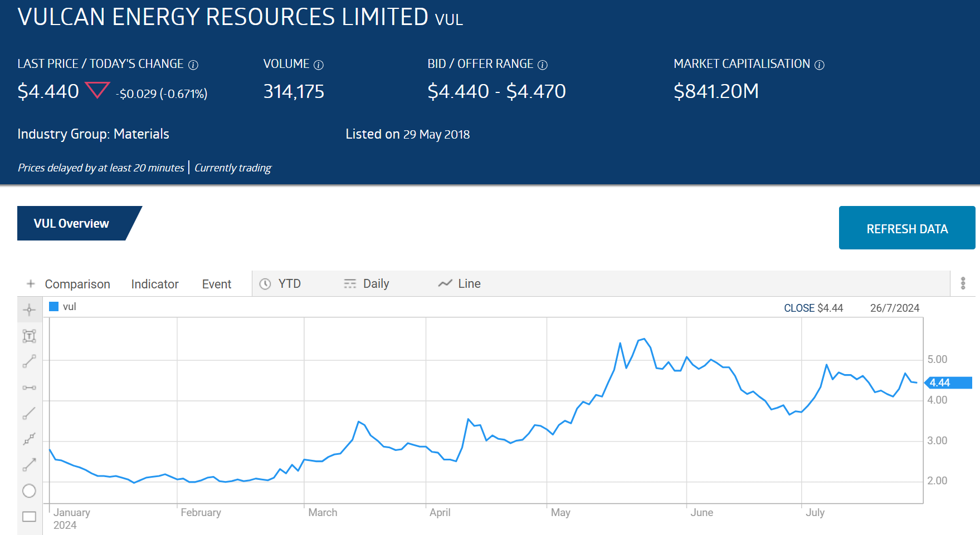Click the Refresh Data button
Image resolution: width=980 pixels, height=535 pixels.
pos(907,228)
